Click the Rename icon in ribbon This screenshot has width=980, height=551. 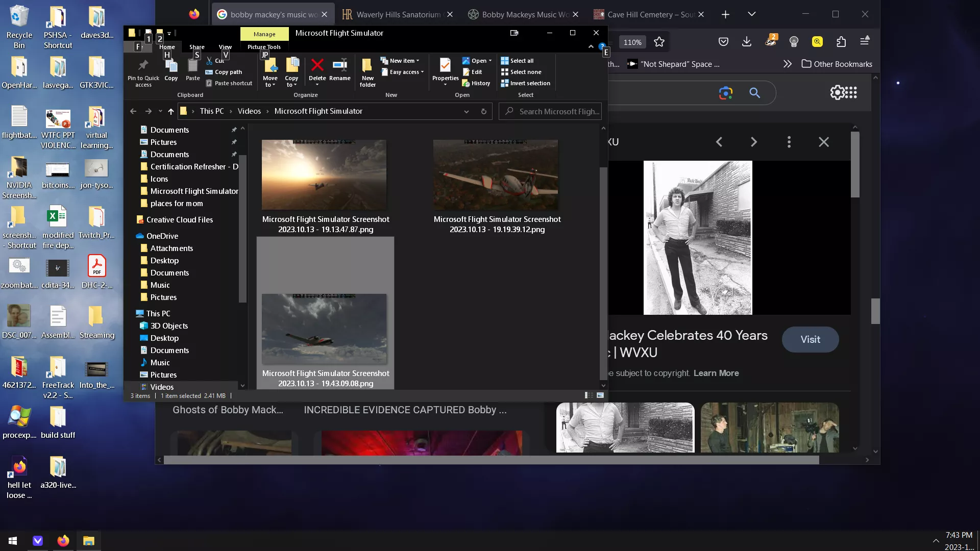click(339, 70)
